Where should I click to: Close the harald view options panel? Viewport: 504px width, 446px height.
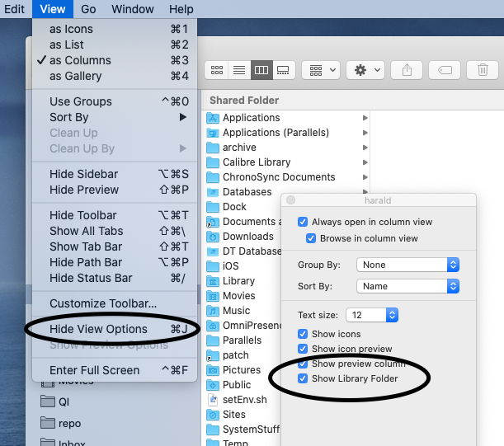pyautogui.click(x=290, y=200)
